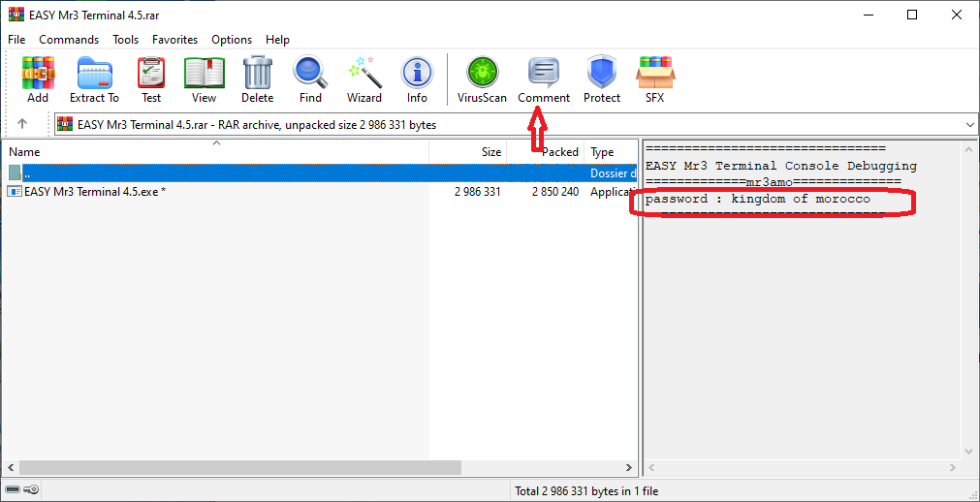Click the EASY Mr3 Terminal Console Debugging line
980x502 pixels.
[780, 167]
